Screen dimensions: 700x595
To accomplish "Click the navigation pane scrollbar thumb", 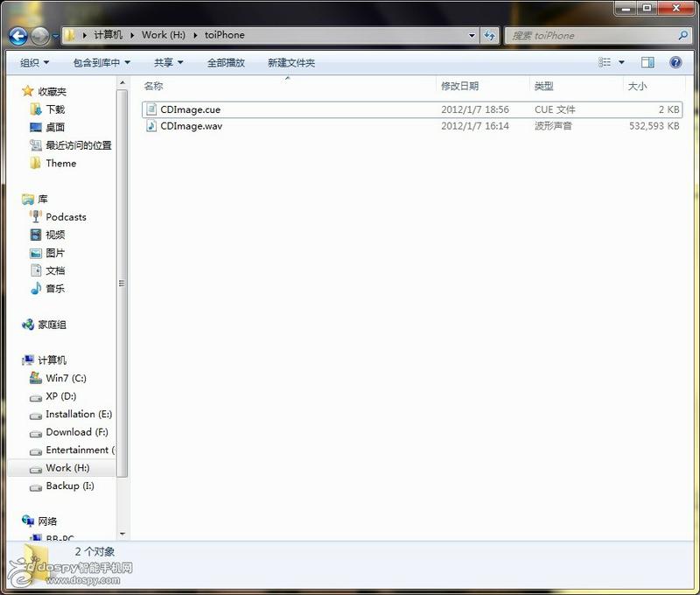I will point(122,283).
